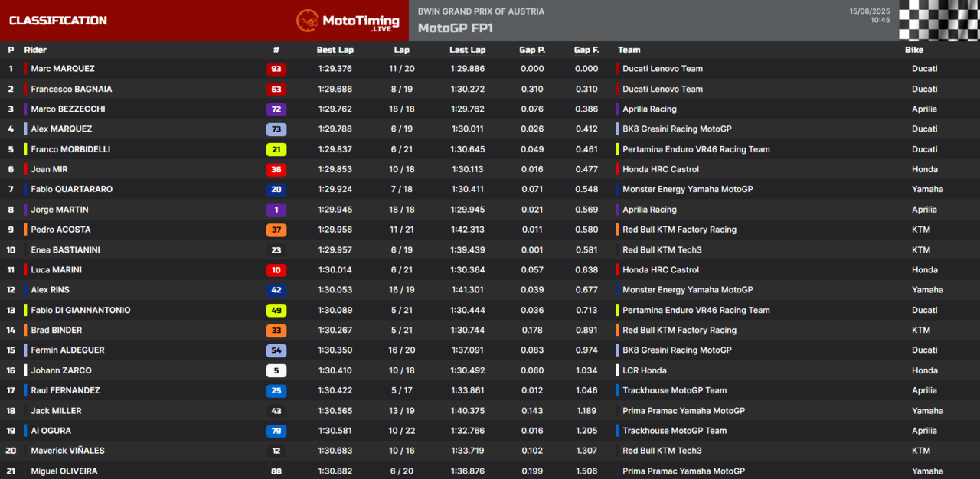Click the Best Lap column header
The height and width of the screenshot is (479, 980).
point(336,50)
